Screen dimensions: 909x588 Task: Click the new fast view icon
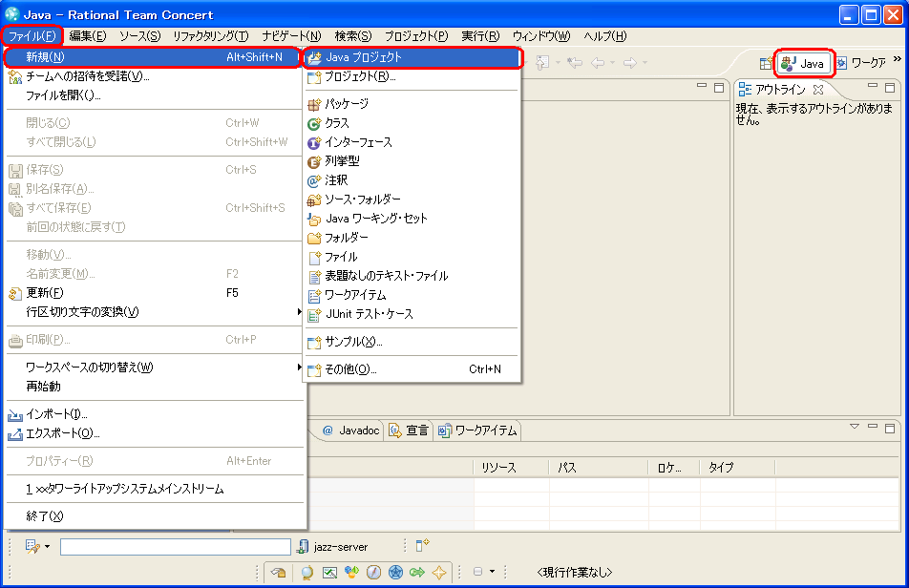423,545
